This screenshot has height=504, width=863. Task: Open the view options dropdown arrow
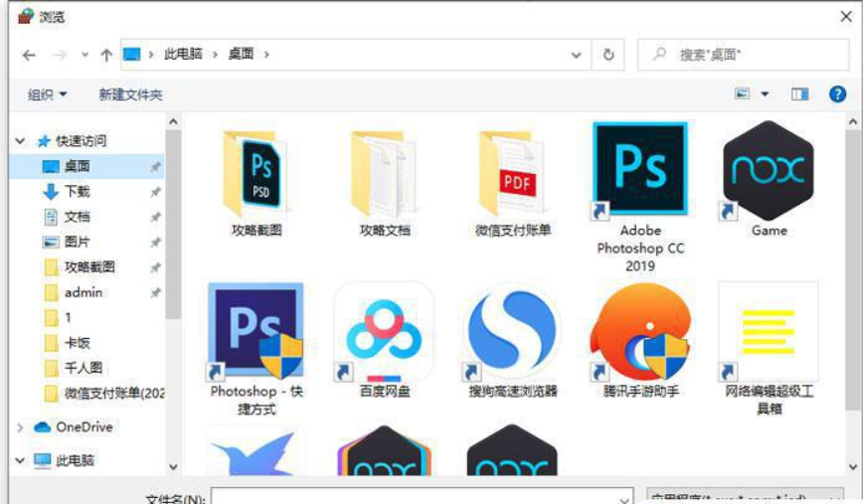pyautogui.click(x=765, y=94)
